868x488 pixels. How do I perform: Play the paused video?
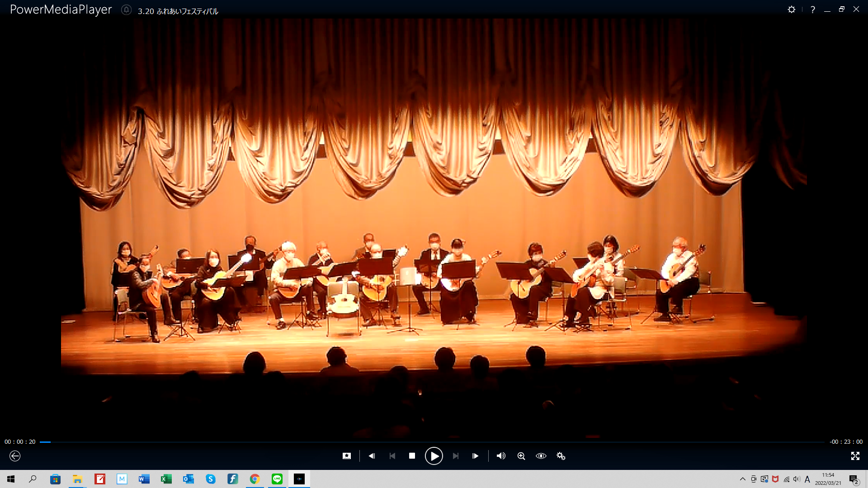tap(434, 456)
